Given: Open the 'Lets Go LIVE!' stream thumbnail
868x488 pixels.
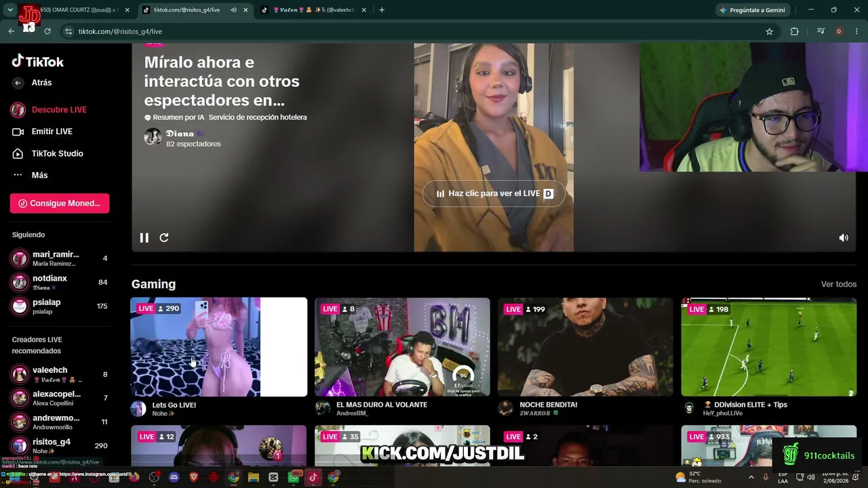Looking at the screenshot, I should click(218, 347).
